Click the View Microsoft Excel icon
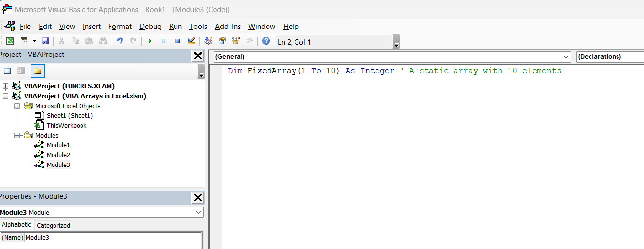644x249 pixels. click(10, 41)
